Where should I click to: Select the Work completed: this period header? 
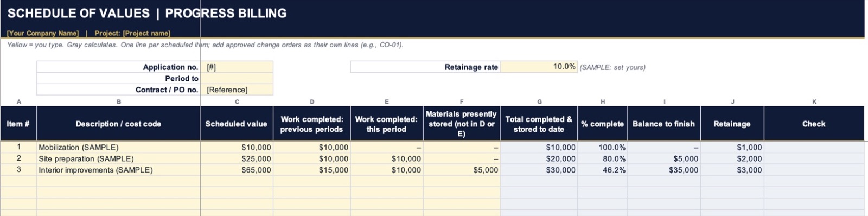click(x=387, y=124)
